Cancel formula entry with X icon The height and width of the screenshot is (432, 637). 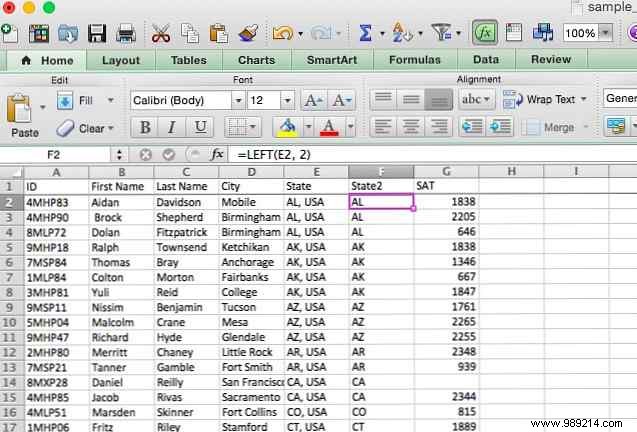145,154
